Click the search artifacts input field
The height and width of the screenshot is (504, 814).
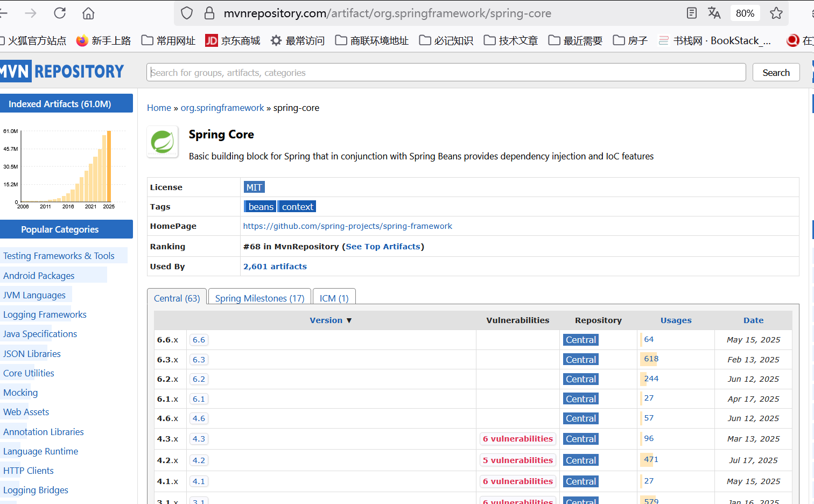pyautogui.click(x=446, y=73)
